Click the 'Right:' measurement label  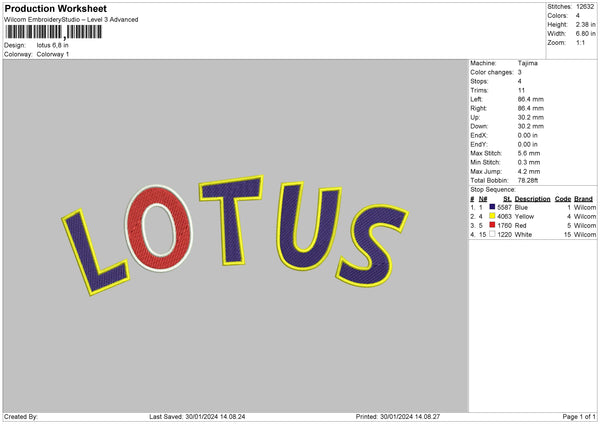(x=478, y=108)
